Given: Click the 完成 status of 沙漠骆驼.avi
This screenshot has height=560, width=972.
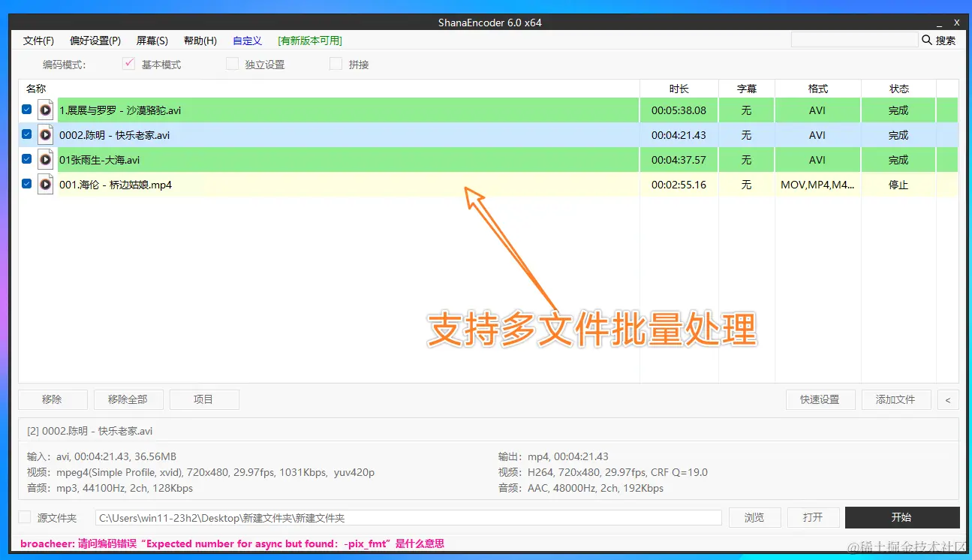Looking at the screenshot, I should click(x=898, y=110).
